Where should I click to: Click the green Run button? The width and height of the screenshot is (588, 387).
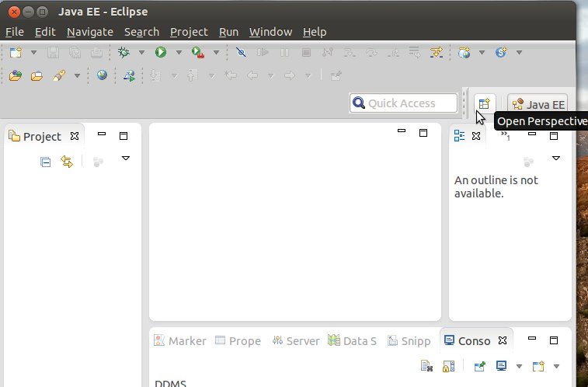(161, 52)
